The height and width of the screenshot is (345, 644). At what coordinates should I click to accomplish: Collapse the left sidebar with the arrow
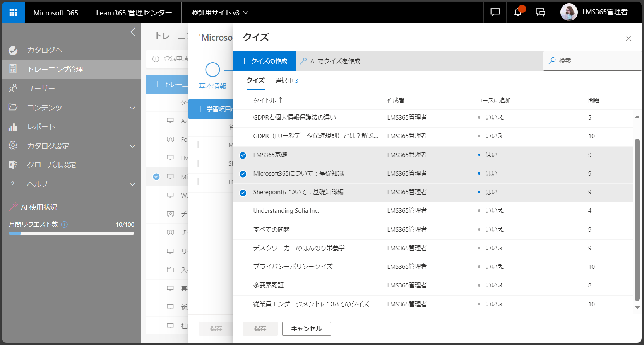point(133,32)
